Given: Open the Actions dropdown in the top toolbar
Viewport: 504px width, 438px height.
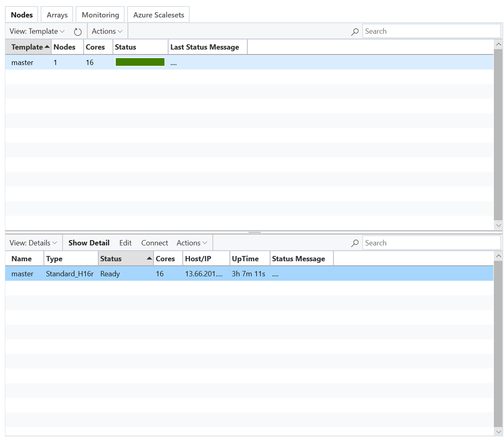Looking at the screenshot, I should (107, 31).
